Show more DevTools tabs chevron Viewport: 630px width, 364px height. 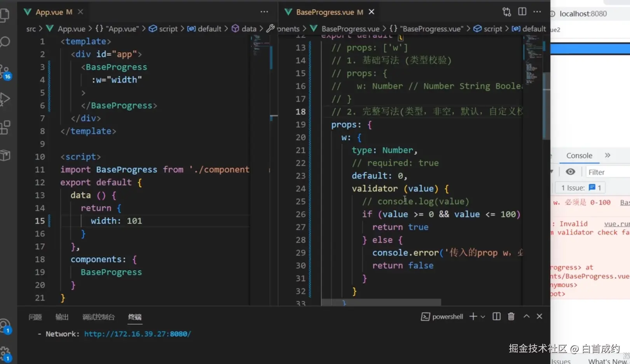click(607, 155)
